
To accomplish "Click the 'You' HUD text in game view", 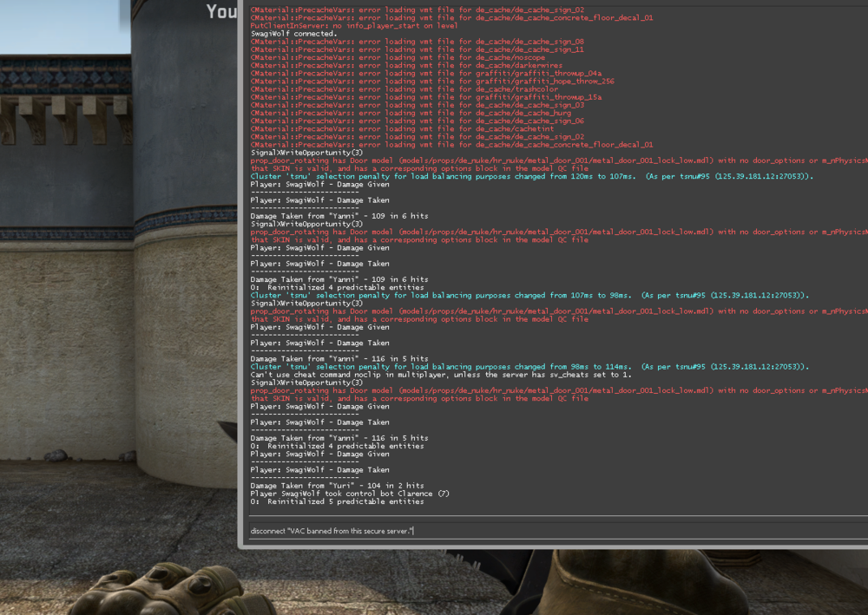I will pyautogui.click(x=222, y=11).
